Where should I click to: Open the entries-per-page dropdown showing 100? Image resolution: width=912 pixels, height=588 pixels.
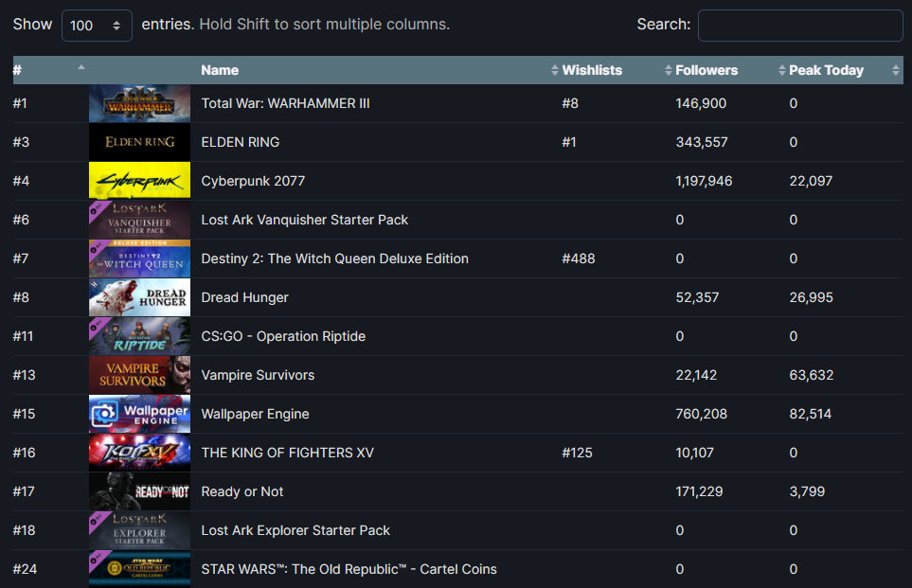click(x=97, y=26)
